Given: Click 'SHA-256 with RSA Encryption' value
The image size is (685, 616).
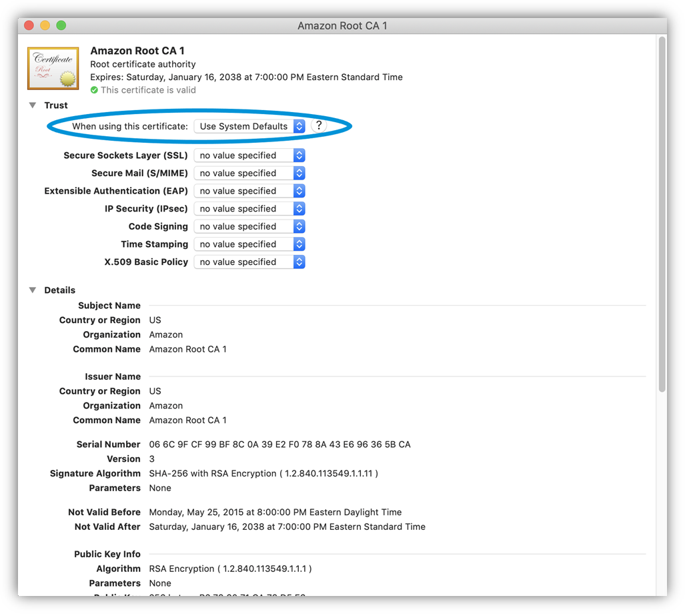Looking at the screenshot, I should point(263,473).
